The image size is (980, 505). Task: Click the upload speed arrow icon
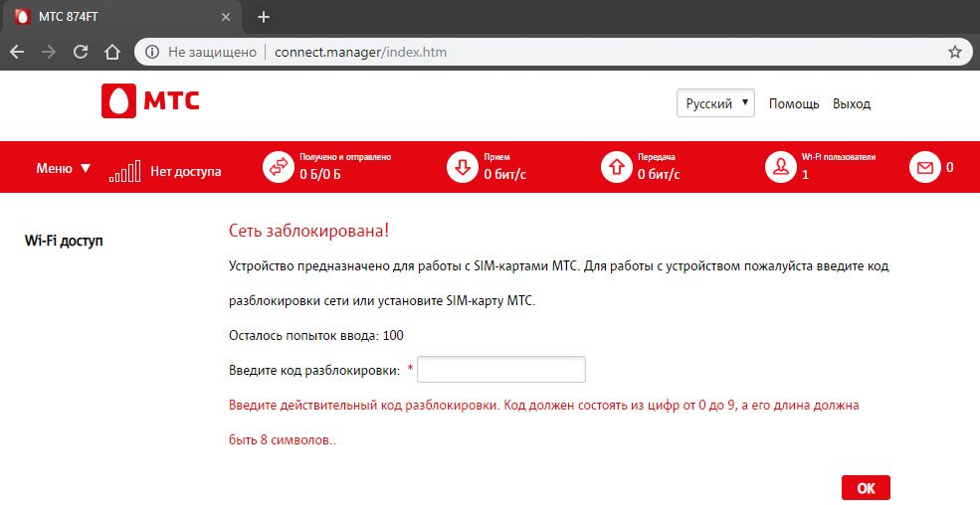pos(617,168)
